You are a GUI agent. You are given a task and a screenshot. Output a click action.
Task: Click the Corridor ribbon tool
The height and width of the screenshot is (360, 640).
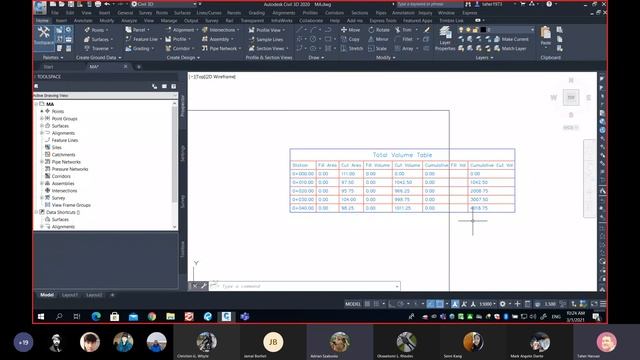click(x=180, y=48)
